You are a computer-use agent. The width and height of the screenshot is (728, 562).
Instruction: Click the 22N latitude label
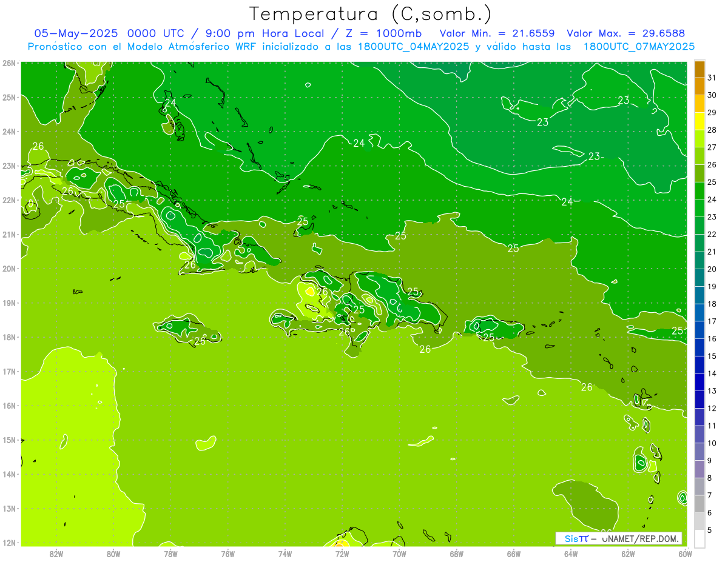point(9,200)
